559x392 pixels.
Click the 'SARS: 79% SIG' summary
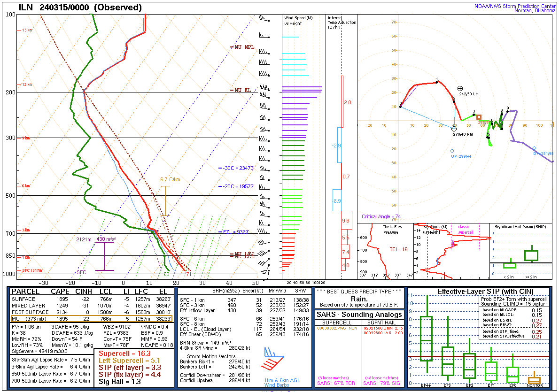coord(381,384)
